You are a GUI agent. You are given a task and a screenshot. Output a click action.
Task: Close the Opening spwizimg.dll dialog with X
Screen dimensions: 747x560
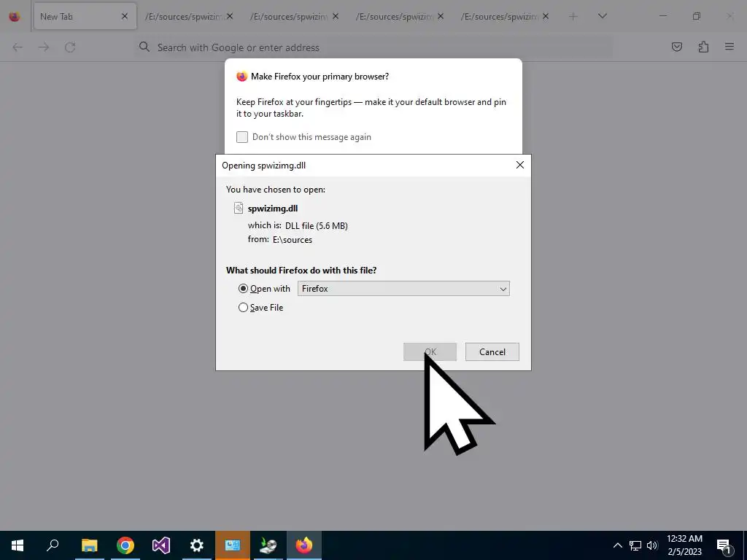click(519, 165)
